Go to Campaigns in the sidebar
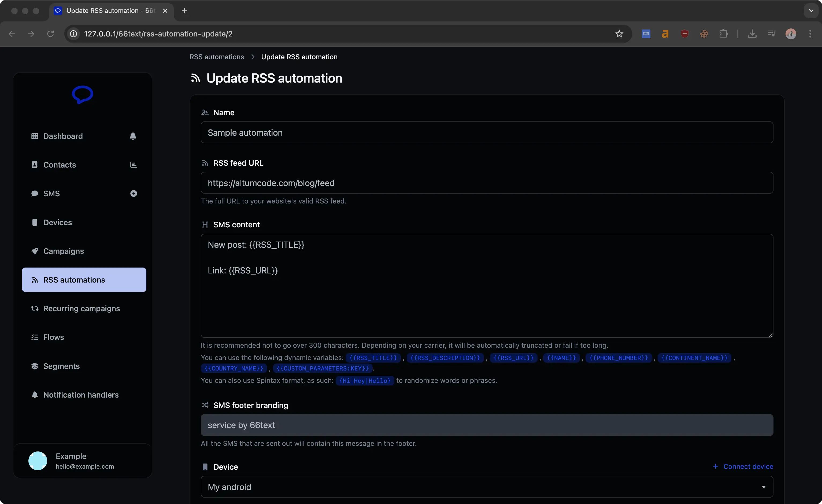Viewport: 822px width, 504px height. [63, 251]
